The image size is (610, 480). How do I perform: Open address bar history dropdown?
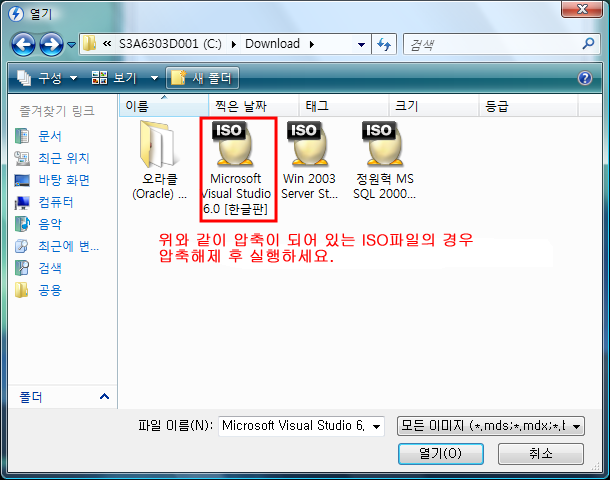pyautogui.click(x=361, y=44)
